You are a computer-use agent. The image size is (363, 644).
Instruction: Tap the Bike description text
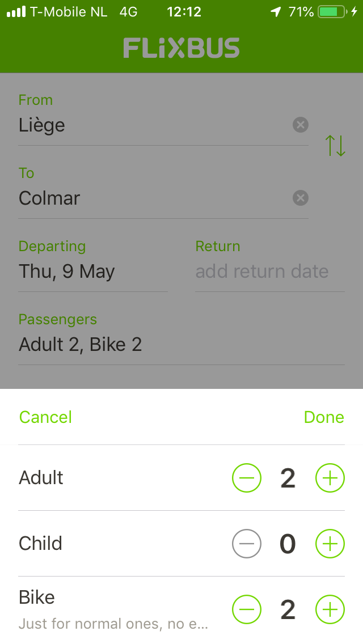(x=113, y=624)
